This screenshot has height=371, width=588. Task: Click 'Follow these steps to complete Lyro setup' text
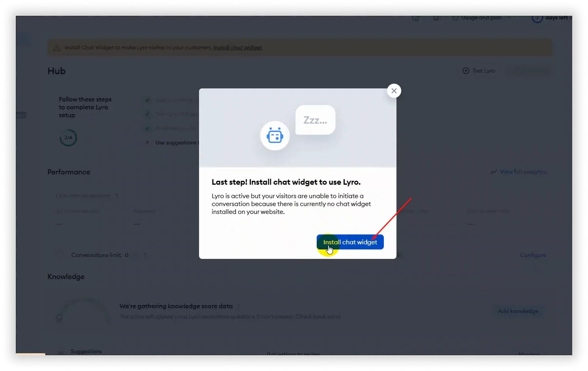[85, 107]
